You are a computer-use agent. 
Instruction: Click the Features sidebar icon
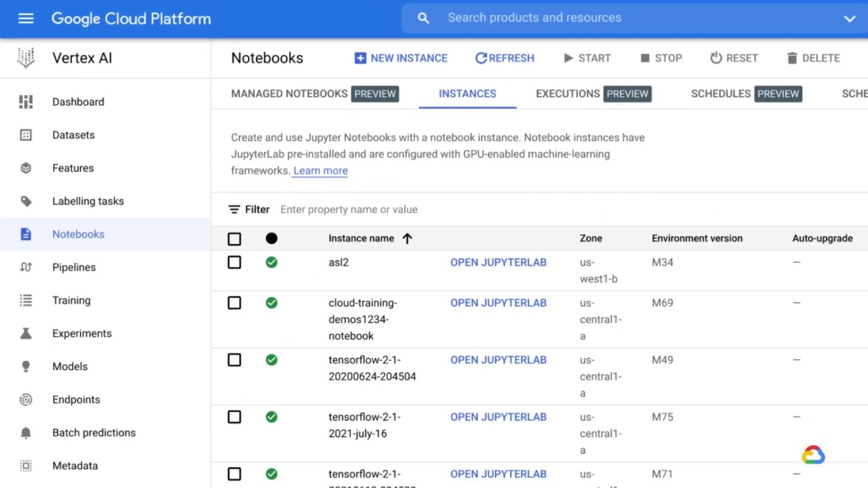pos(26,168)
